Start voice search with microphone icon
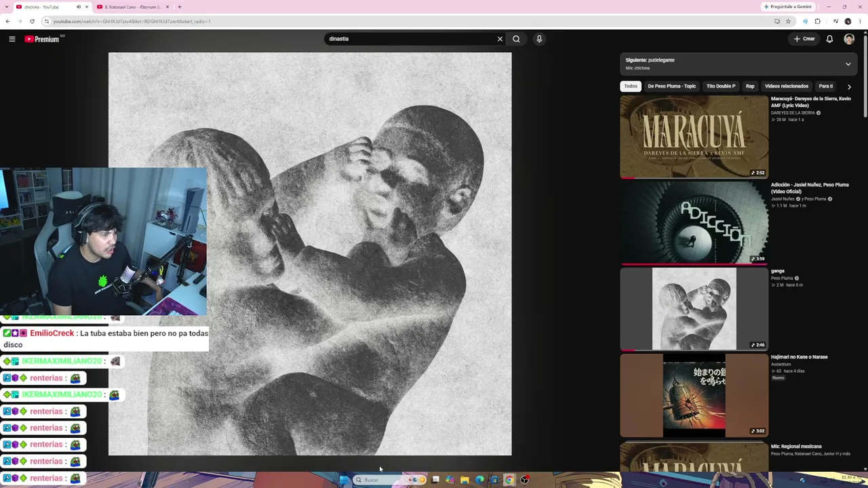 [x=539, y=39]
